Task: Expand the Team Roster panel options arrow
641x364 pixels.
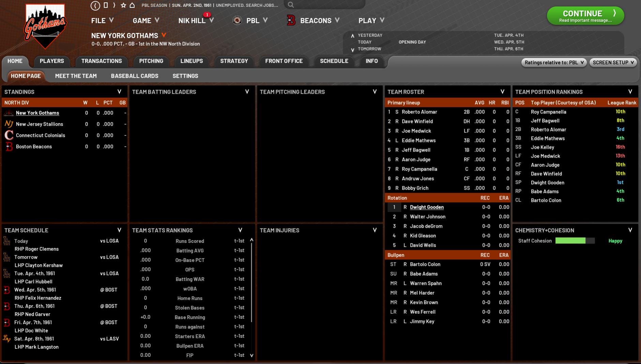Action: click(502, 92)
